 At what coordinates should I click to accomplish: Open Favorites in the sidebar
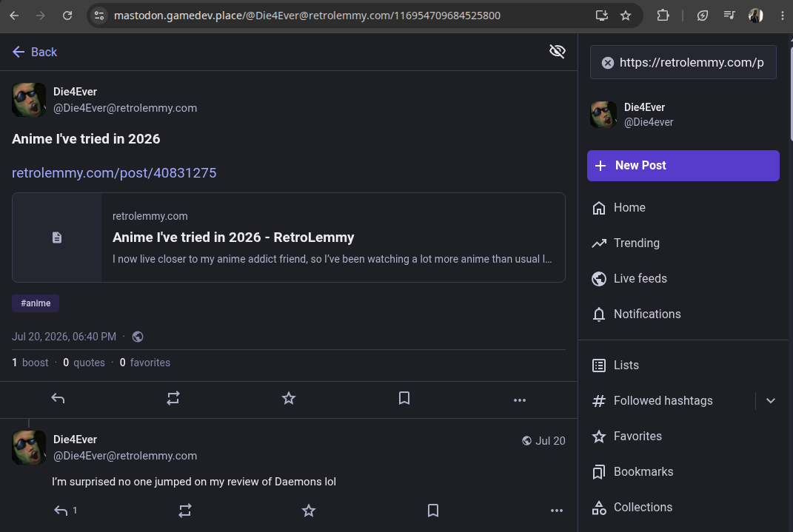627,436
